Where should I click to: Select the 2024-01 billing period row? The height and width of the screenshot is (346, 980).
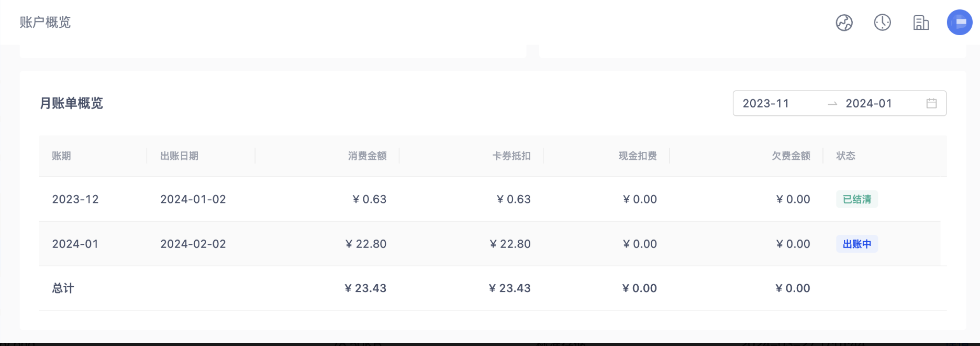(75, 244)
